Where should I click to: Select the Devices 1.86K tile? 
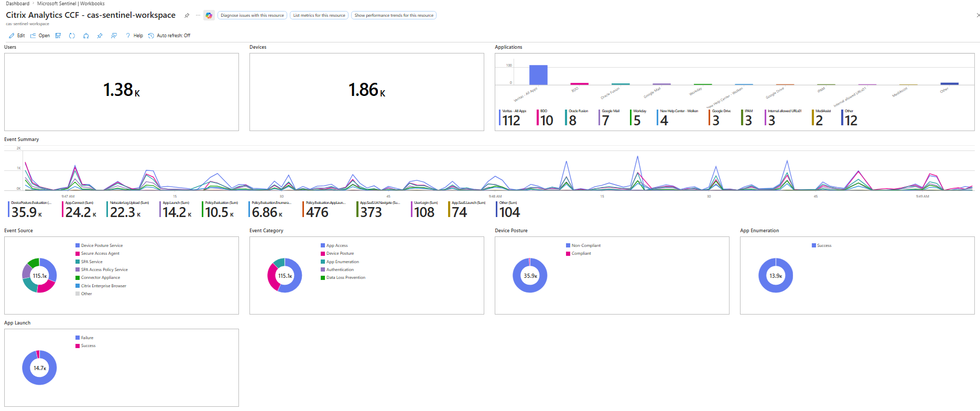[367, 92]
